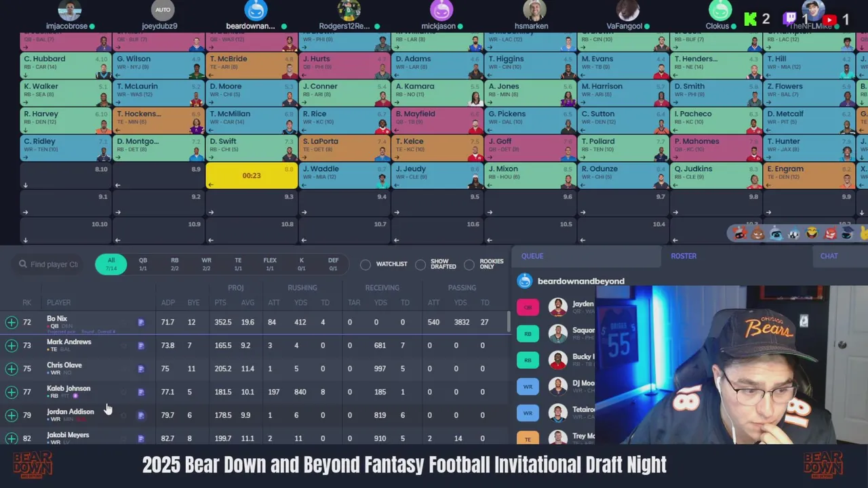This screenshot has width=868, height=488.
Task: Open the notes icon for Kaleb Johnson
Action: 140,392
